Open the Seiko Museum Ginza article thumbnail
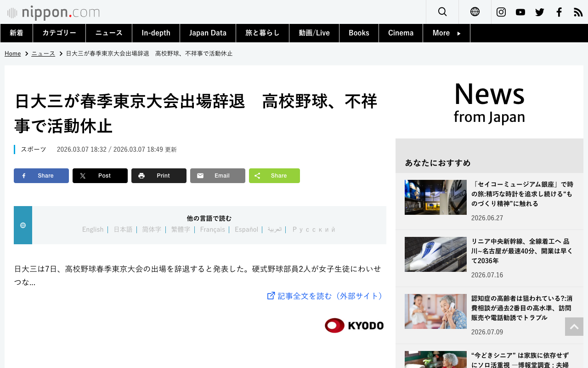588x368 pixels. point(435,197)
